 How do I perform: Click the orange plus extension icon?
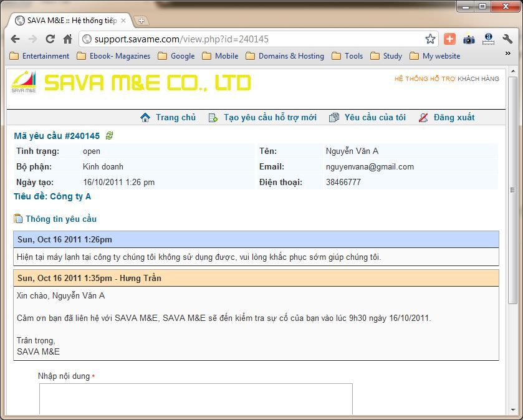click(x=449, y=39)
